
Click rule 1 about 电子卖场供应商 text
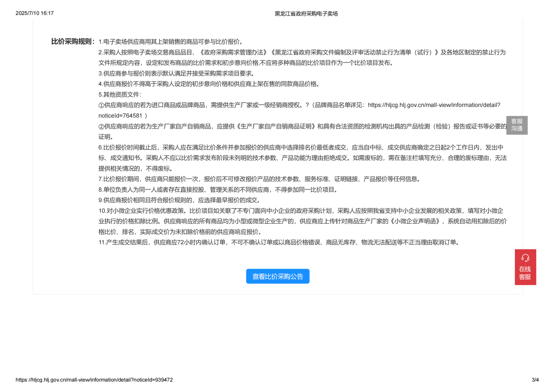coord(171,42)
